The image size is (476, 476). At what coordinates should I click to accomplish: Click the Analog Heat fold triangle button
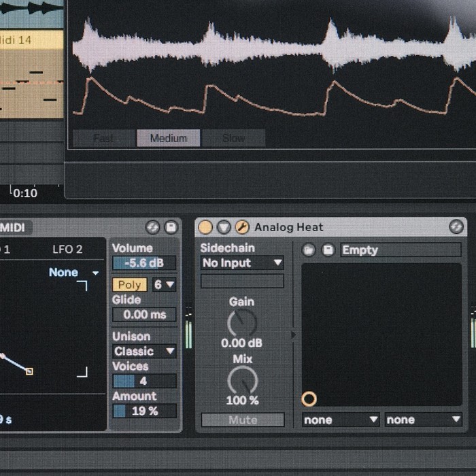(224, 227)
